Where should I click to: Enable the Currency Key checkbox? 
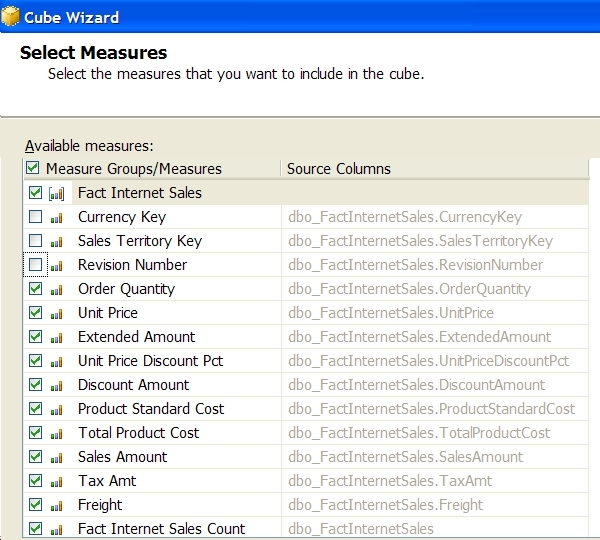[35, 217]
